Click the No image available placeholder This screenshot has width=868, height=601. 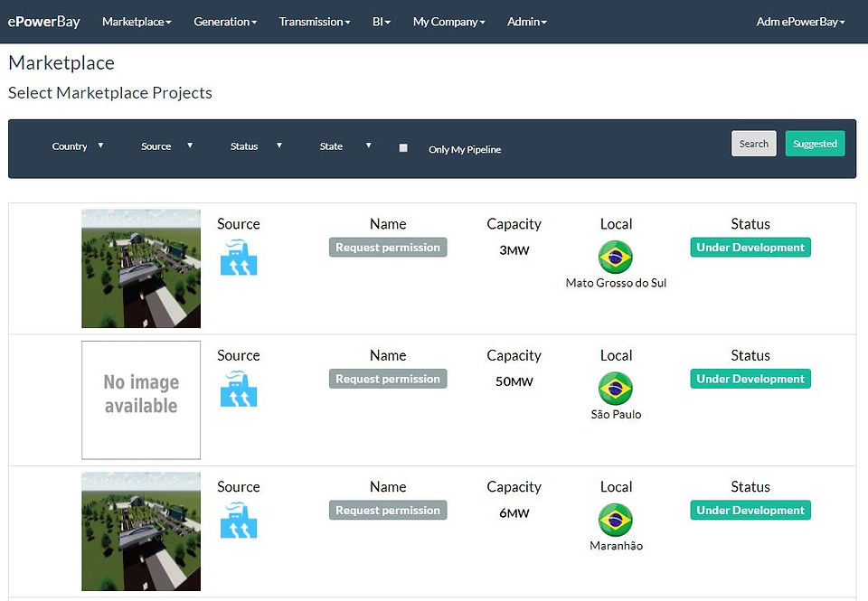click(x=141, y=399)
